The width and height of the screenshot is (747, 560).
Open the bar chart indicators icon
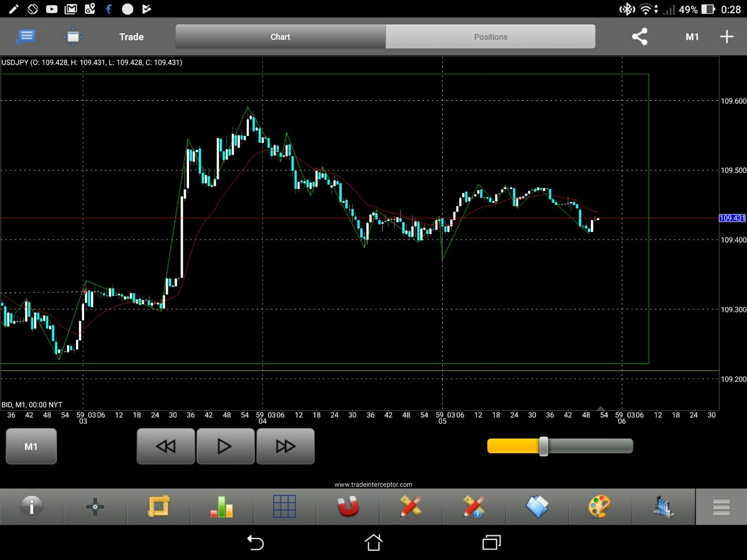pyautogui.click(x=221, y=506)
